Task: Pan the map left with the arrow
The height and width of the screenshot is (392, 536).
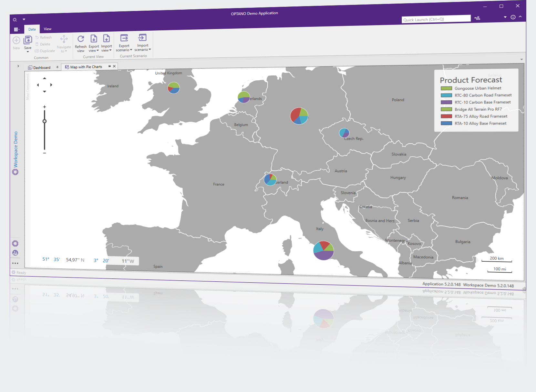Action: 38,85
